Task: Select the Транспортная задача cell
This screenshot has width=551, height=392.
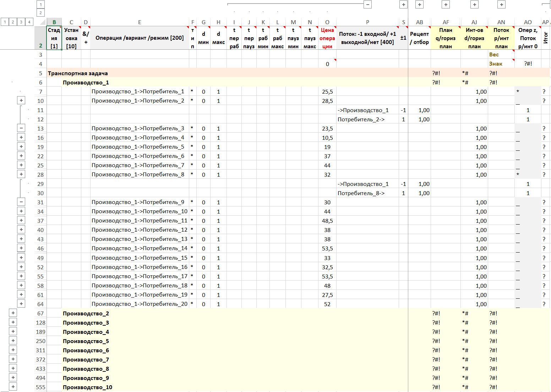Action: (x=78, y=73)
